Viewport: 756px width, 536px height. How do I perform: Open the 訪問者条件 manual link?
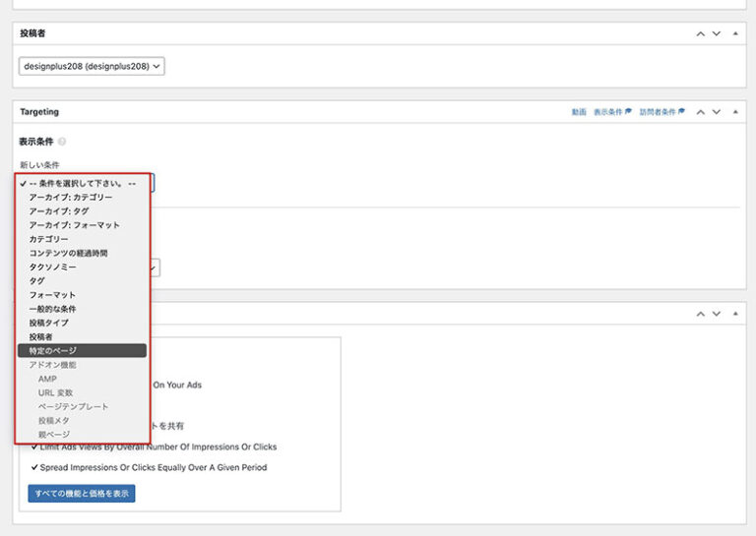(x=661, y=112)
